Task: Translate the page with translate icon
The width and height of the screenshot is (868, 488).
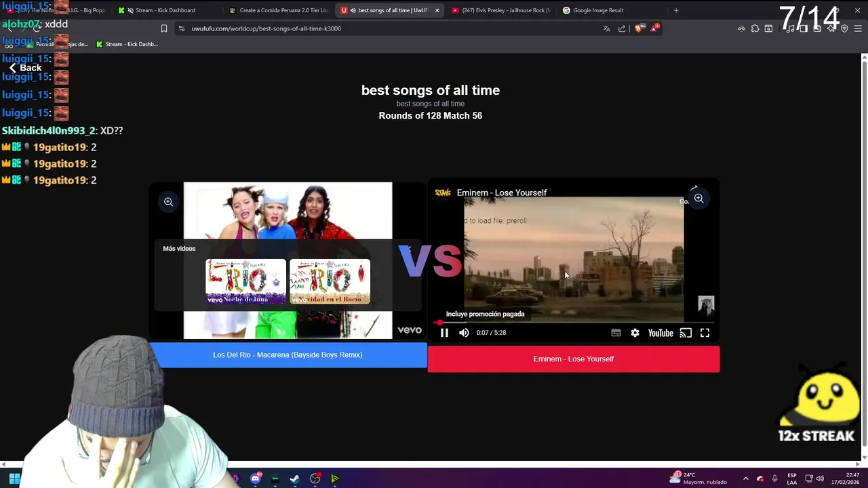Action: 606,28
